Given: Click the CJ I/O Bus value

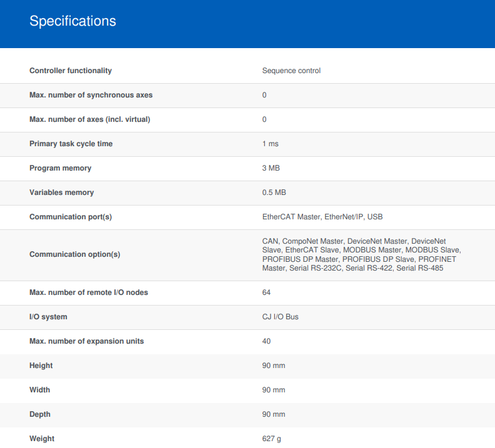Looking at the screenshot, I should (280, 317).
